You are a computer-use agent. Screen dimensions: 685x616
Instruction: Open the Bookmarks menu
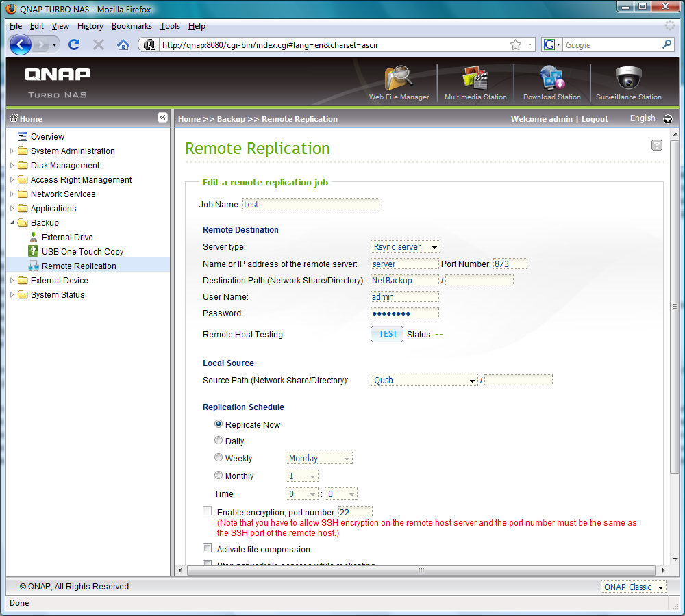(132, 26)
